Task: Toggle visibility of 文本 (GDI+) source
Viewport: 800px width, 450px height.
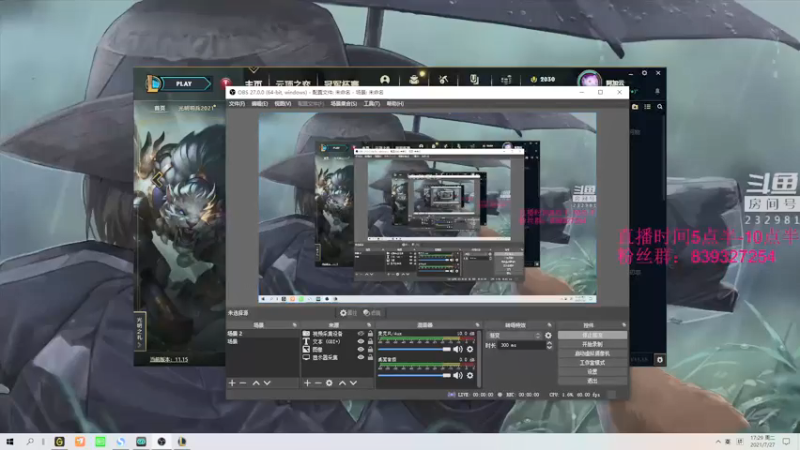Action: click(x=361, y=341)
